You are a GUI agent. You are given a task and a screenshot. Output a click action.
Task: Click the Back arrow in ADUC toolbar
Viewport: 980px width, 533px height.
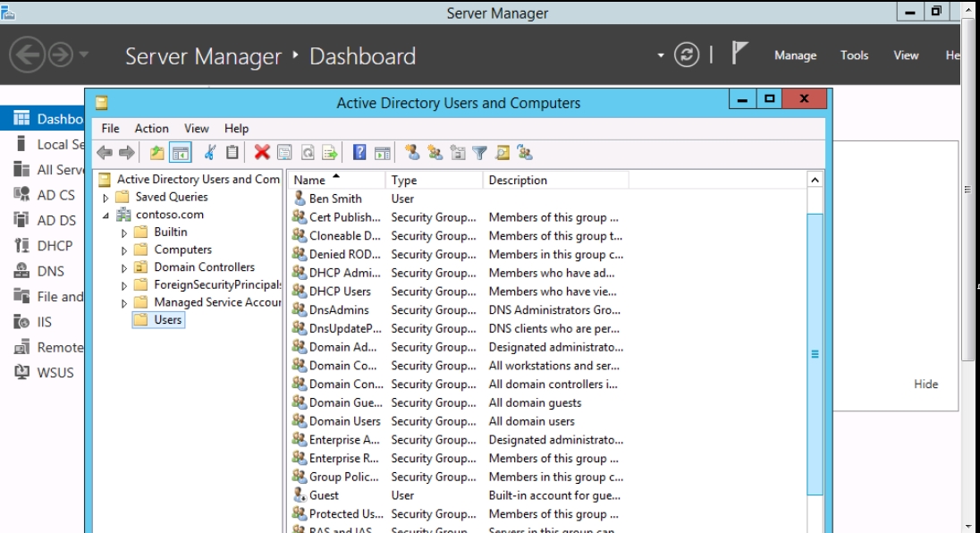tap(105, 152)
